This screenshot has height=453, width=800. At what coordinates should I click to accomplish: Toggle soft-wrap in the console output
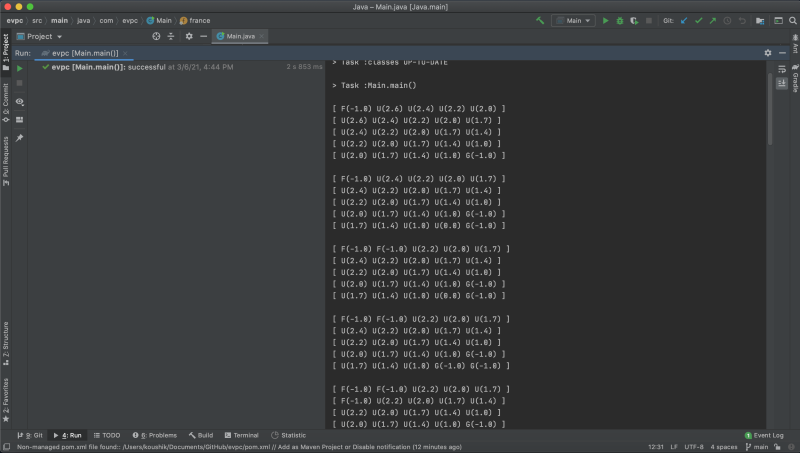(782, 69)
